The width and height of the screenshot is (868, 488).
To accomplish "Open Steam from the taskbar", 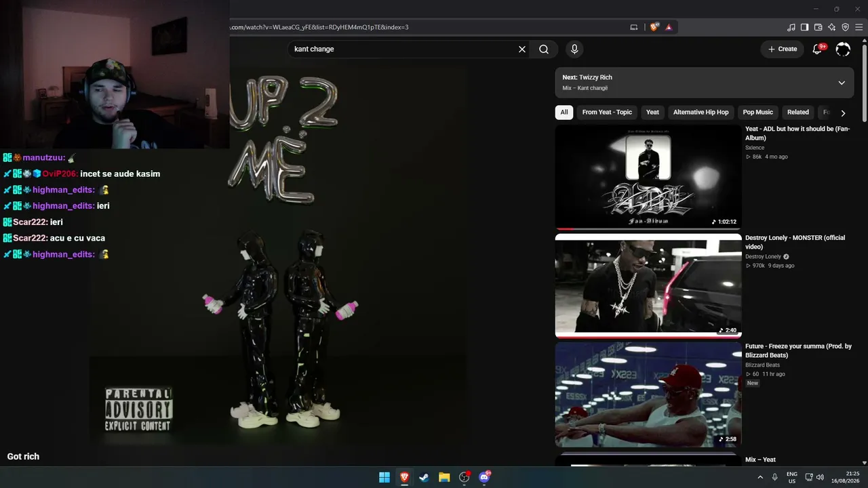I will click(424, 477).
